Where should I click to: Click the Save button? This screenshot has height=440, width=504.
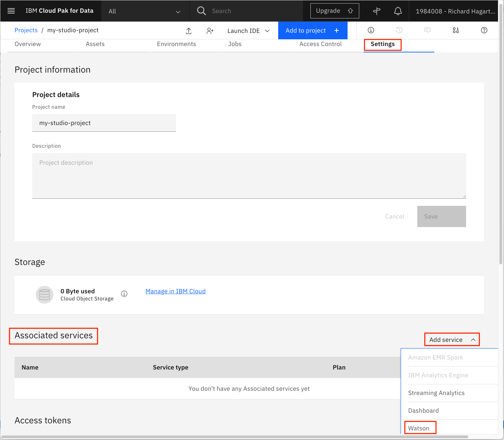(441, 216)
